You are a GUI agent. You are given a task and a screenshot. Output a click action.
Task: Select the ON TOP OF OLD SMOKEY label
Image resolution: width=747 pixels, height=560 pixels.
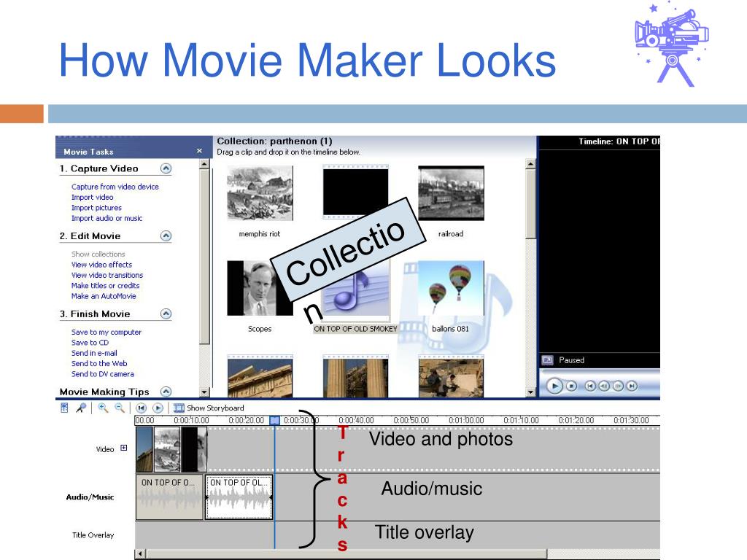pyautogui.click(x=355, y=329)
